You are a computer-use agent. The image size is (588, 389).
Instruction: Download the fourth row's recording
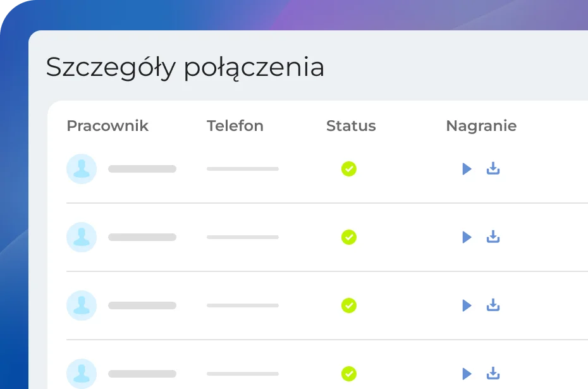pos(493,373)
